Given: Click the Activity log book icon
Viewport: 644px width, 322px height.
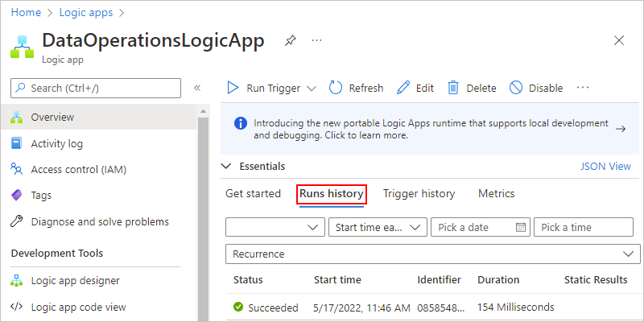Looking at the screenshot, I should click(16, 144).
